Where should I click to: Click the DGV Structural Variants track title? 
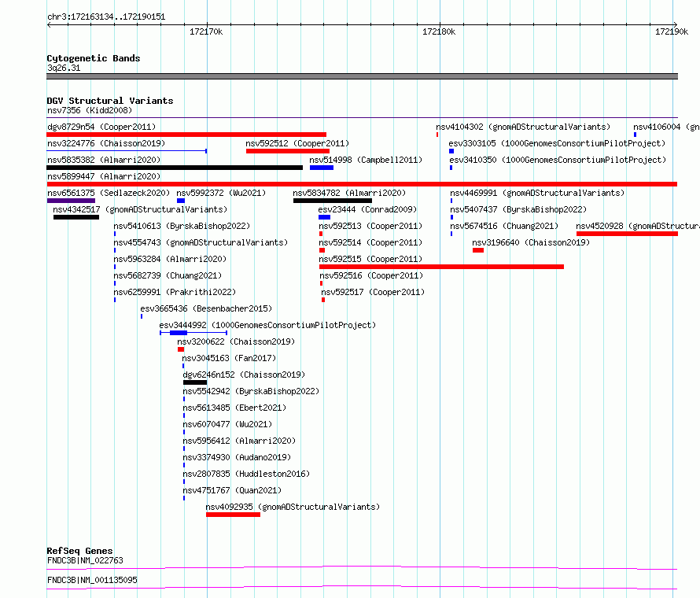[x=110, y=101]
